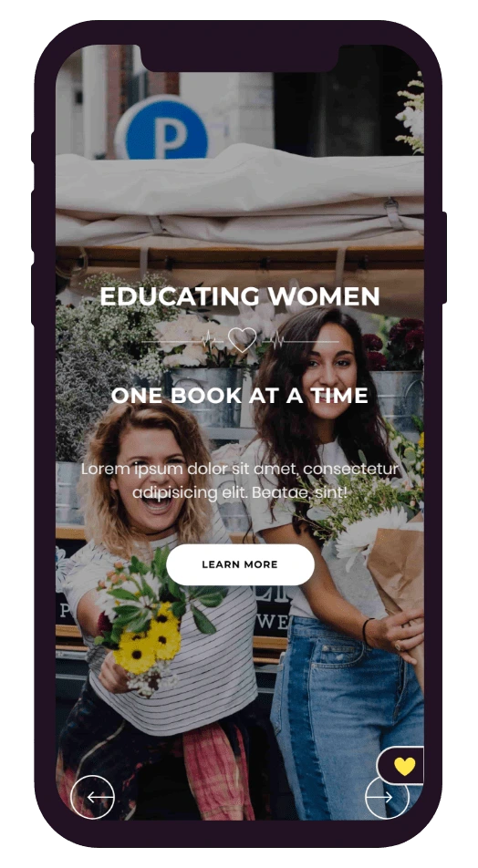
Task: Click heartbeat line left of the heart
Action: (x=184, y=342)
